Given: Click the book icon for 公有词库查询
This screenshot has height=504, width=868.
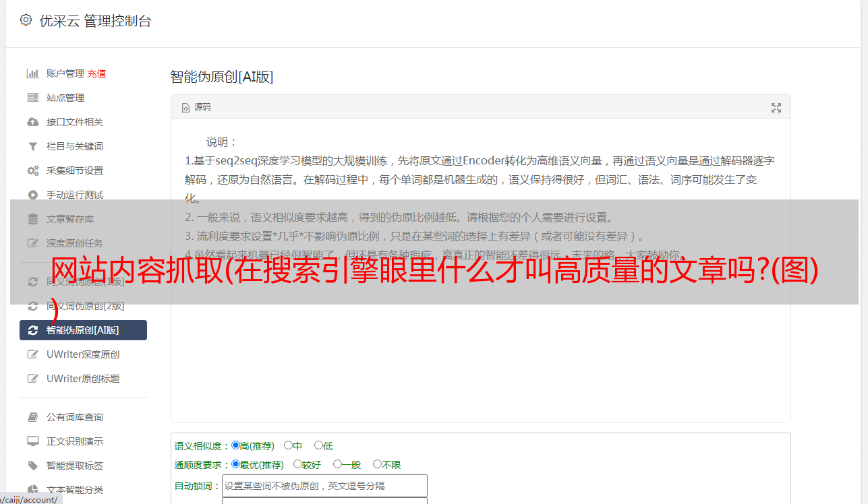Looking at the screenshot, I should (x=32, y=417).
